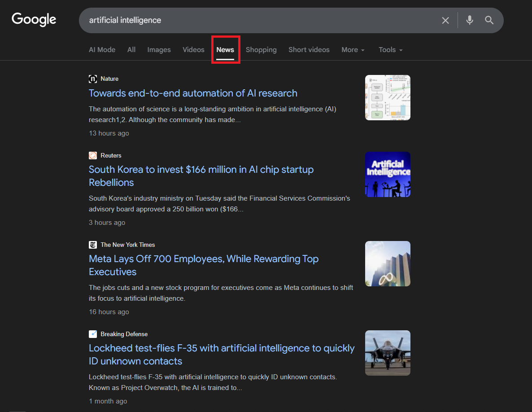Click The New York Times favicon
This screenshot has width=532, height=412.
click(92, 245)
